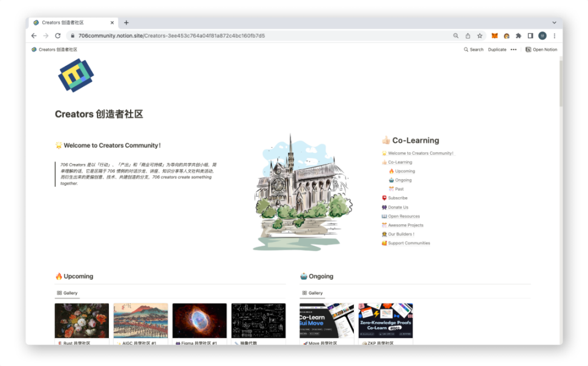Bookmark this page with the star icon
Screen dimensions: 588x366
click(480, 36)
